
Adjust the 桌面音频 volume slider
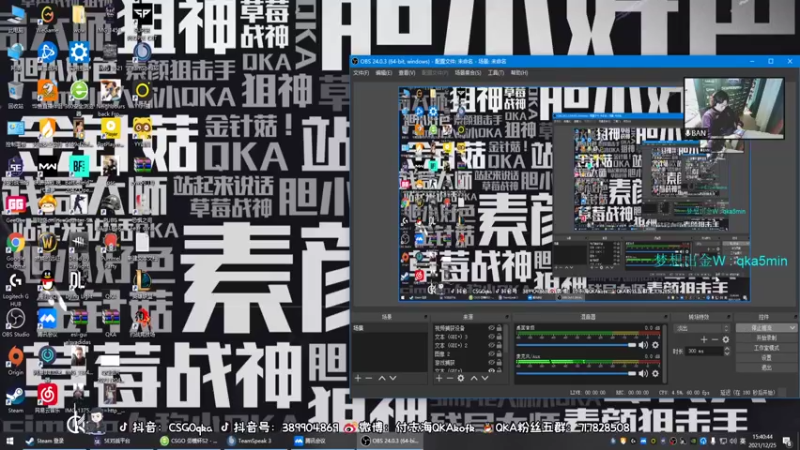577,345
